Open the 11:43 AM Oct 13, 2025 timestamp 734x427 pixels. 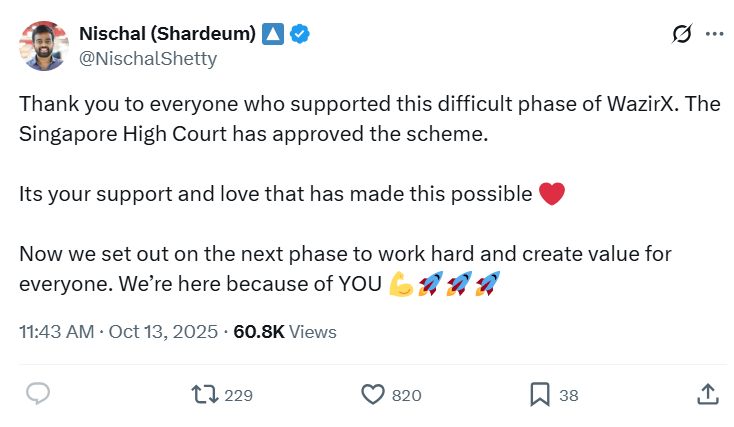(x=118, y=332)
